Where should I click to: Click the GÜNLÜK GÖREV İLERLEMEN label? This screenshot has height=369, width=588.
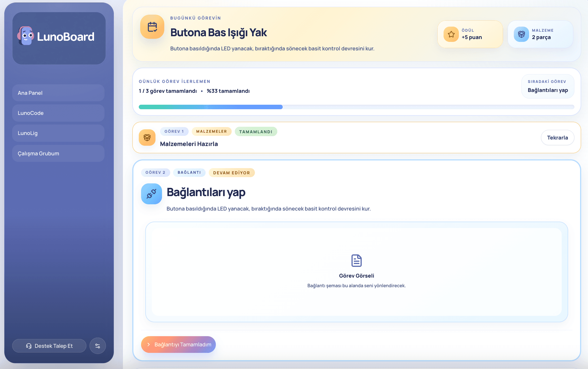pos(175,81)
